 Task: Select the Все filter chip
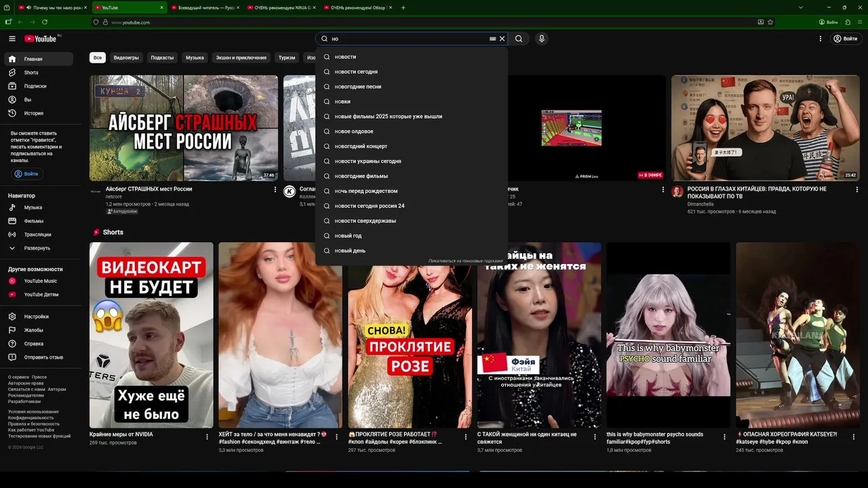coord(98,58)
